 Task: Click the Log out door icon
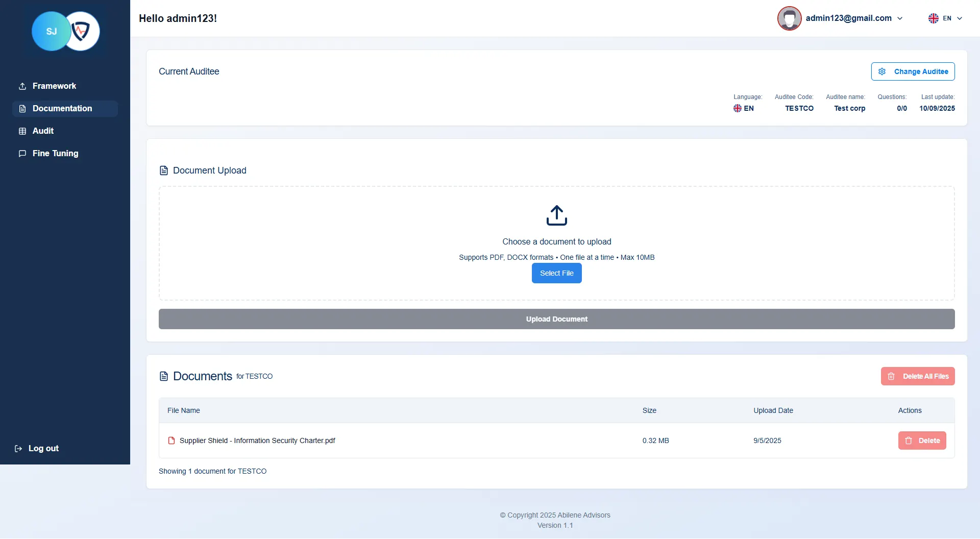(18, 449)
